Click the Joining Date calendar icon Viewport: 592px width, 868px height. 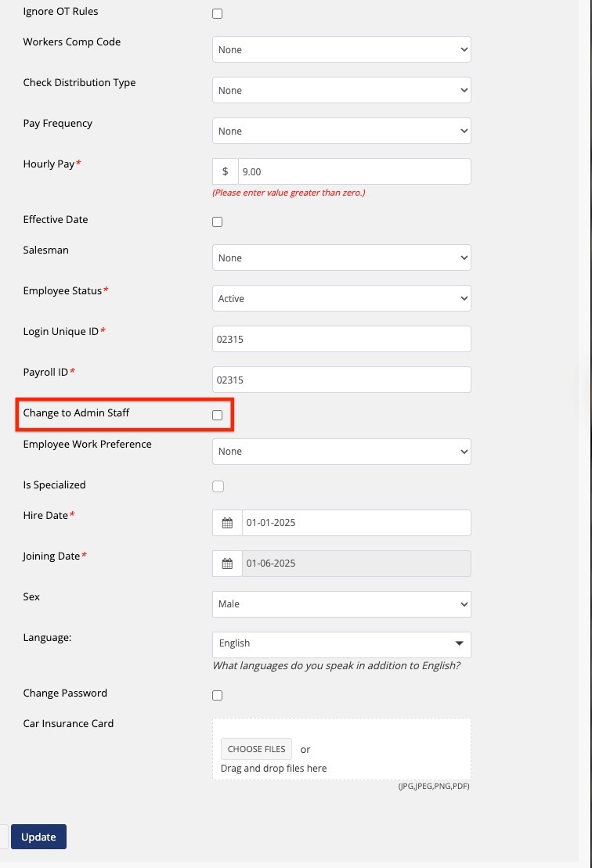(x=227, y=564)
